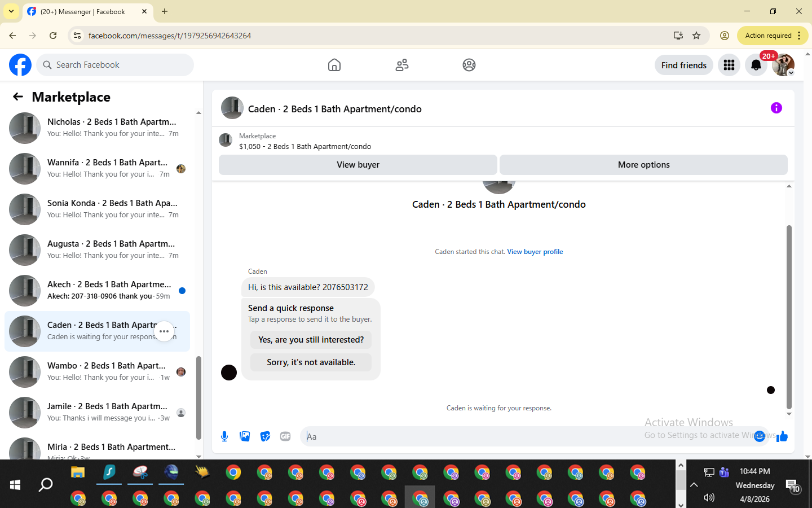This screenshot has width=812, height=508.
Task: Show hidden system tray icons
Action: coord(694,484)
